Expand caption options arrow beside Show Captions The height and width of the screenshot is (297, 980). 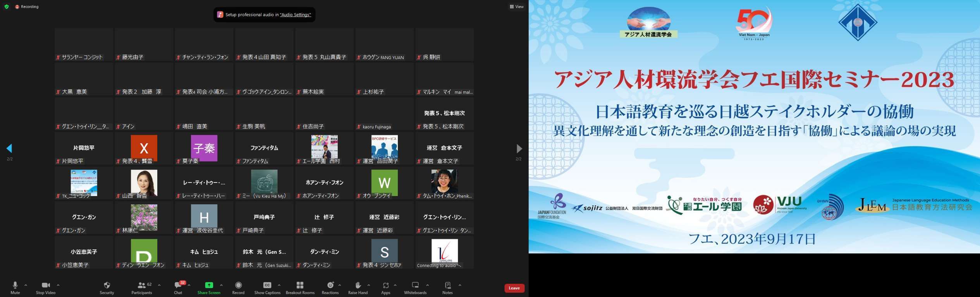click(279, 285)
